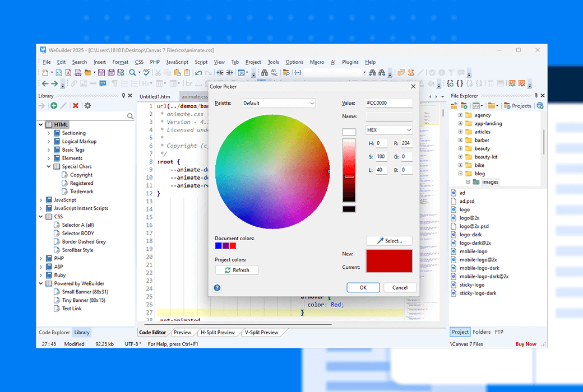Click the lightness slider handle
This screenshot has width=583, height=392.
pyautogui.click(x=349, y=177)
